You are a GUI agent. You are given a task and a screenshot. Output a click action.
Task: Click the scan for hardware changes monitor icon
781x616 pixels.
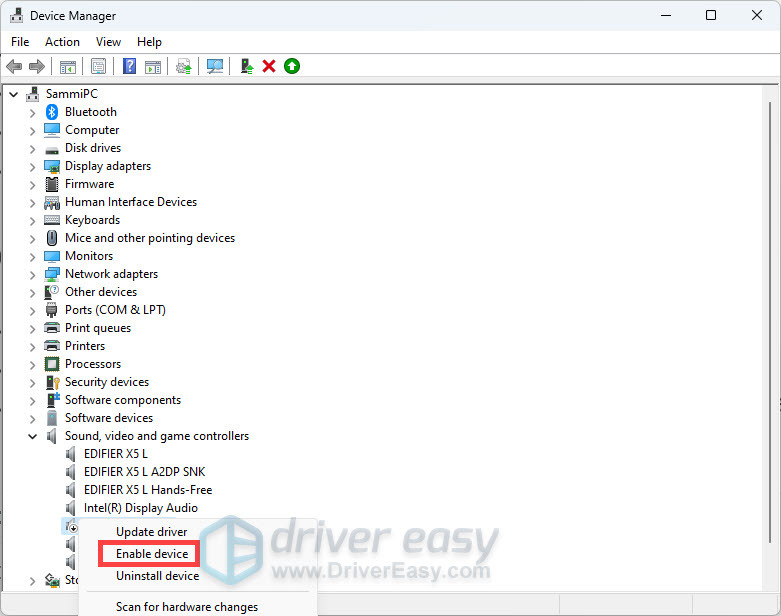click(214, 66)
